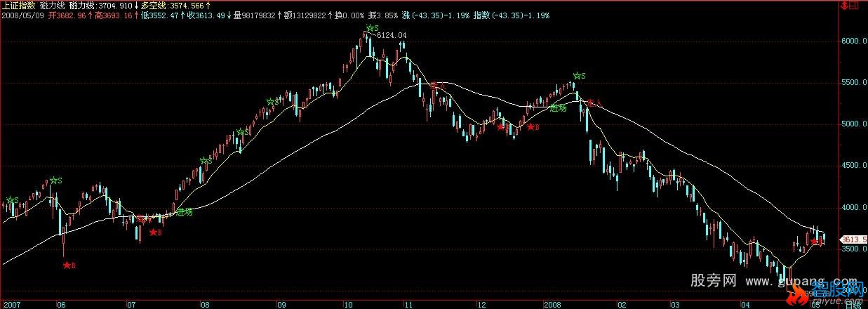Viewport: 868px width, 309px height.
Task: Click the 5000.0 price axis label
Action: [x=855, y=124]
